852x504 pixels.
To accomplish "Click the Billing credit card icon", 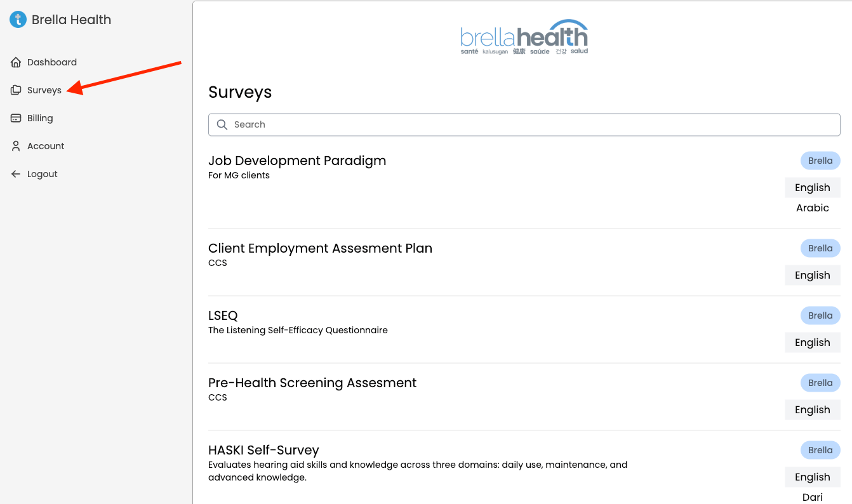I will tap(16, 118).
